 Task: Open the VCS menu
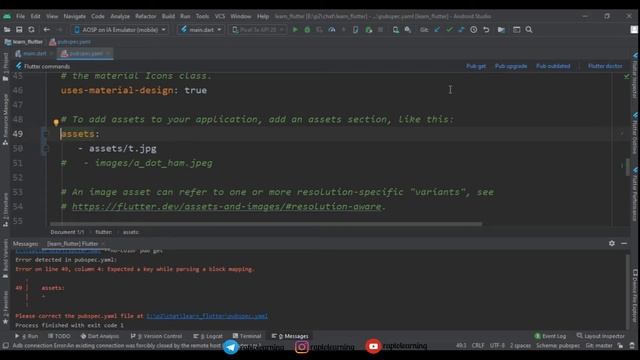click(220, 16)
